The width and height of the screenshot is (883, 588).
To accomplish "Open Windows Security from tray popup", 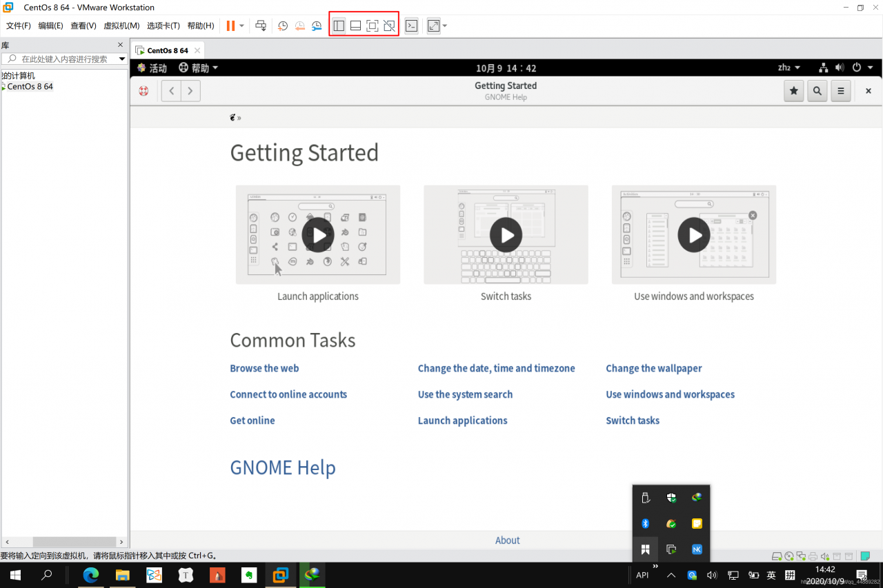I will (x=671, y=498).
